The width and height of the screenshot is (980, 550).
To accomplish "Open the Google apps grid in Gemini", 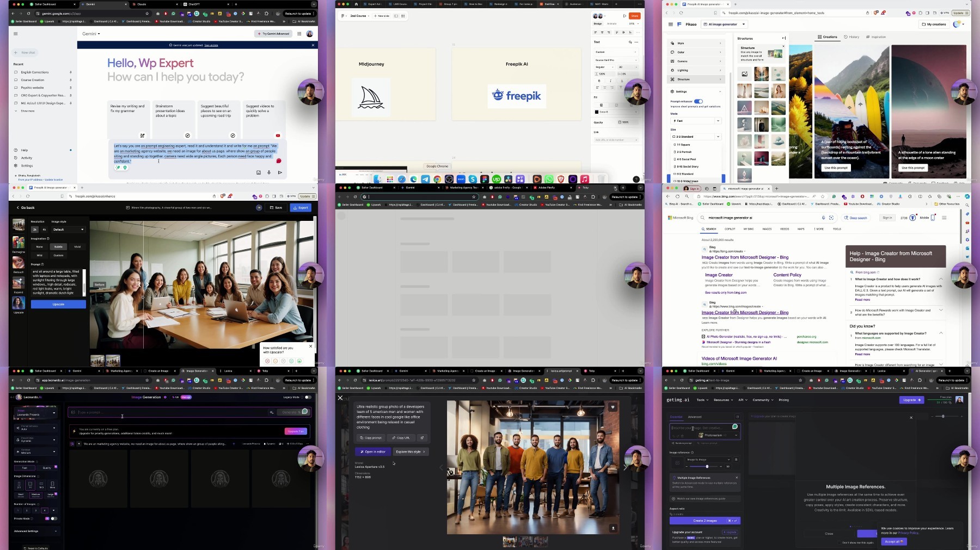I will coord(299,34).
